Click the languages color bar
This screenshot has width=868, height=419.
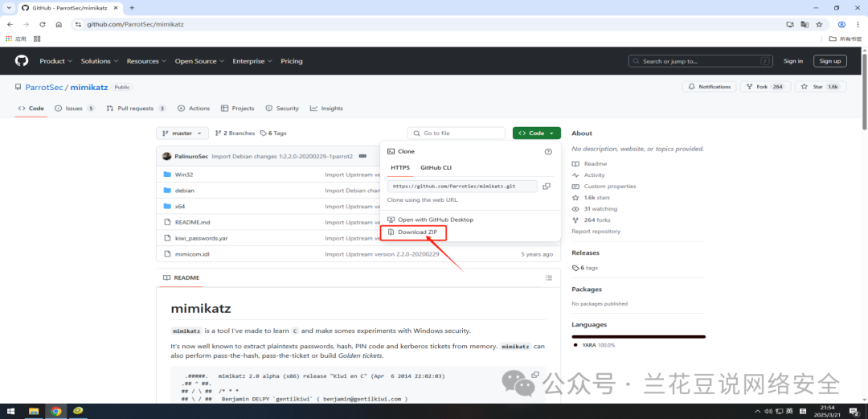(638, 336)
